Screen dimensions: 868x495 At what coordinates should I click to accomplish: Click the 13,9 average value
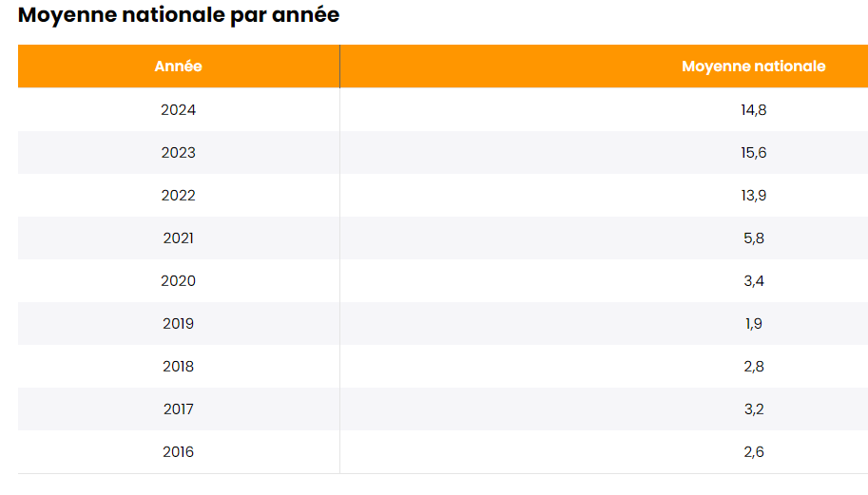(x=753, y=196)
